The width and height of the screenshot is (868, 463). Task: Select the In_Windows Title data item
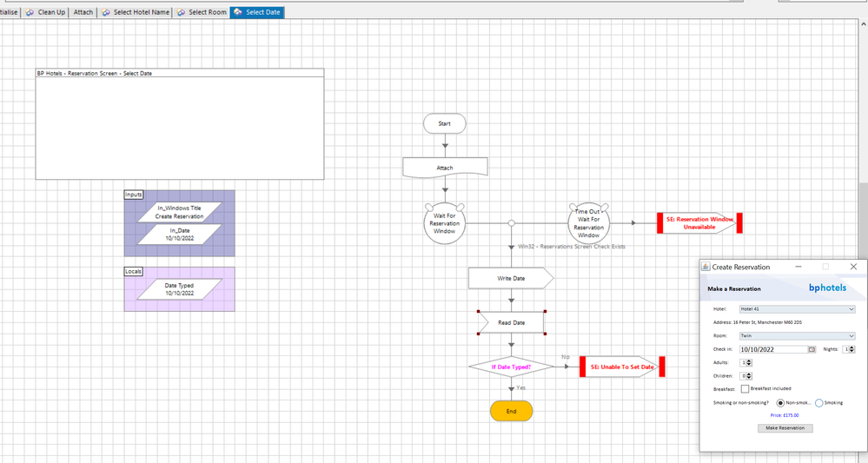[179, 213]
